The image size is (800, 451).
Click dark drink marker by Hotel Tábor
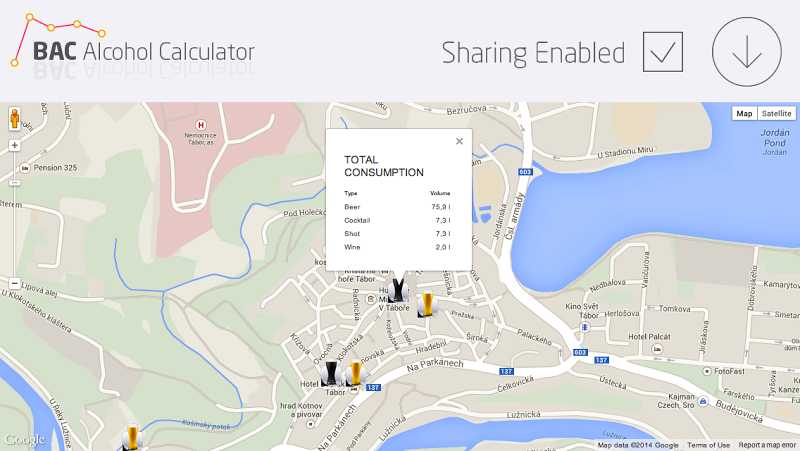(332, 373)
